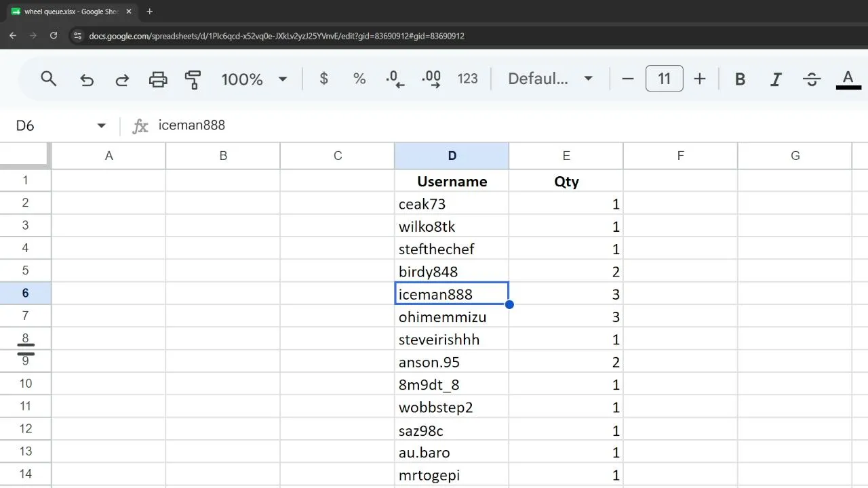Select the cell containing anson.95

(452, 362)
